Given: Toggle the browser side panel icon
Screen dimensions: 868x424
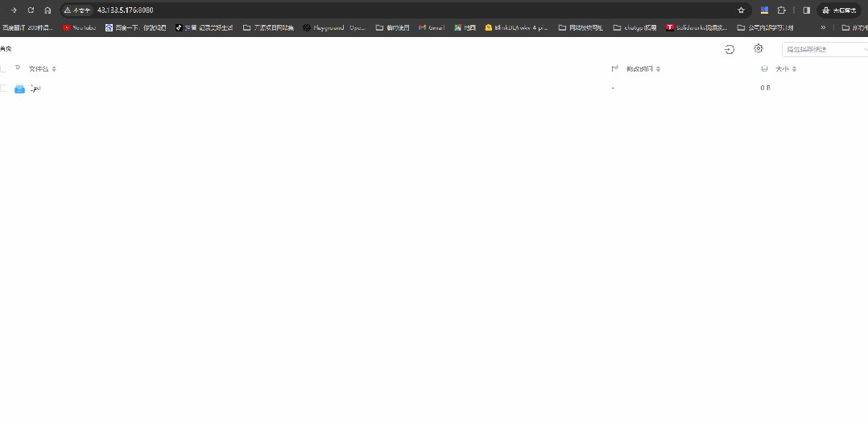Looking at the screenshot, I should [807, 10].
